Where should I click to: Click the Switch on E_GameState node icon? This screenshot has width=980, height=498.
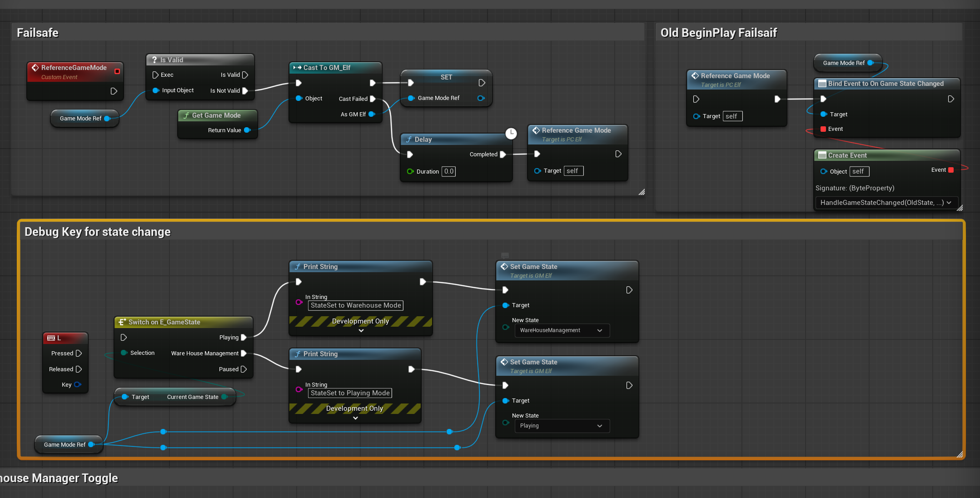click(x=122, y=322)
